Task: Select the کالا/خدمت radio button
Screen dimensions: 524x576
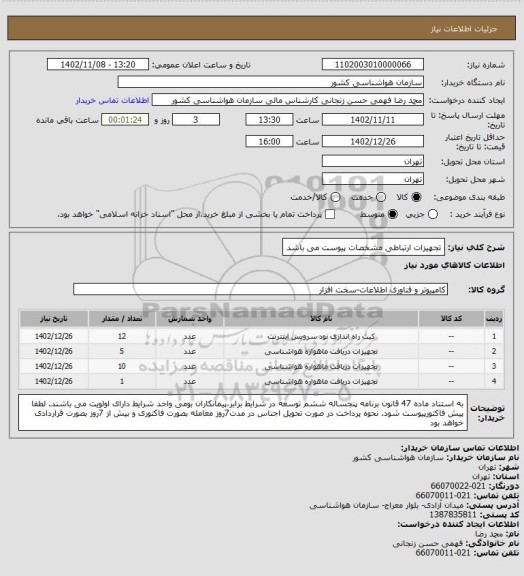Action: click(x=335, y=197)
